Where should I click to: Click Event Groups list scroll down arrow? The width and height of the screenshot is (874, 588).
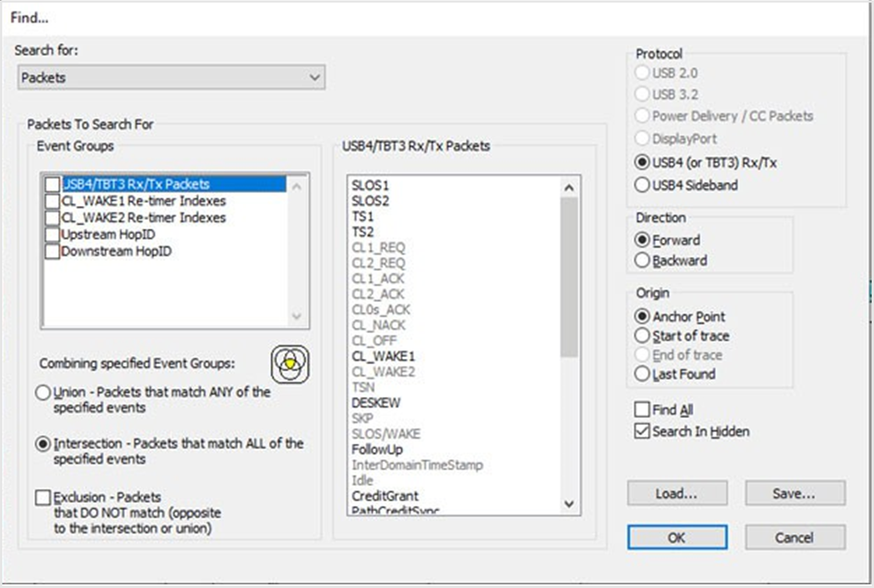[297, 316]
